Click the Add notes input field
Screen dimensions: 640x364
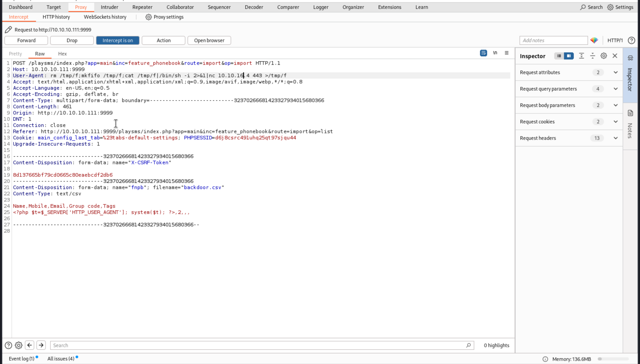553,40
